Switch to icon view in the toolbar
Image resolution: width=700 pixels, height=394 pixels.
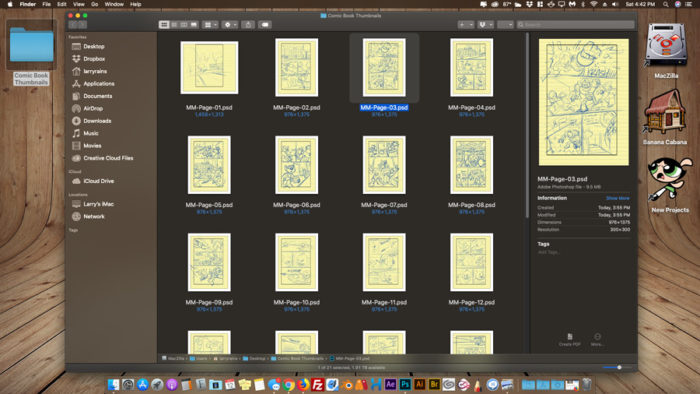click(x=164, y=25)
